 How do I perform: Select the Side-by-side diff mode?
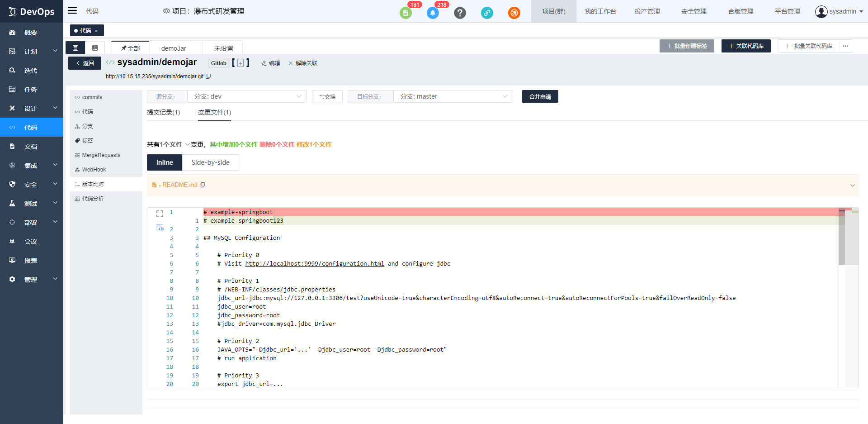(x=210, y=162)
